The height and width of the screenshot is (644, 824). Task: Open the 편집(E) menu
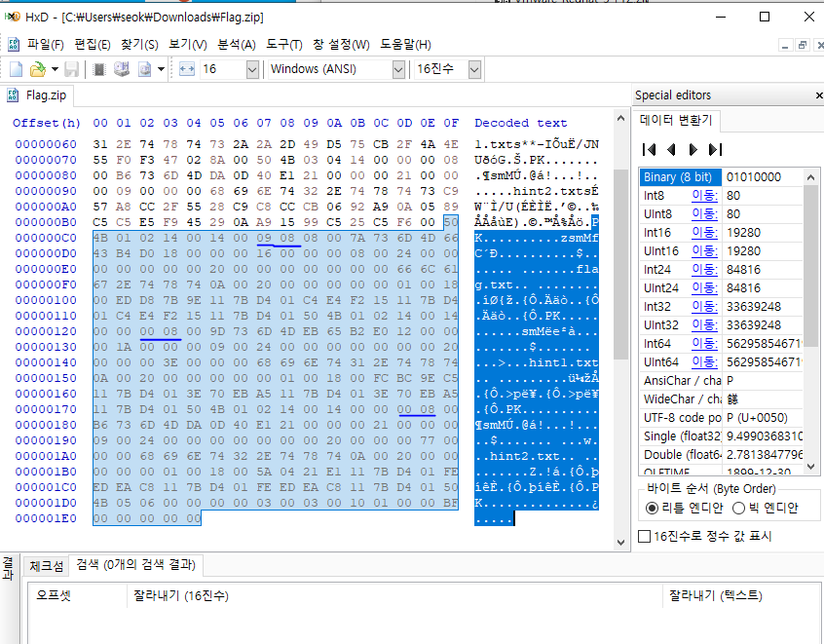[x=93, y=45]
